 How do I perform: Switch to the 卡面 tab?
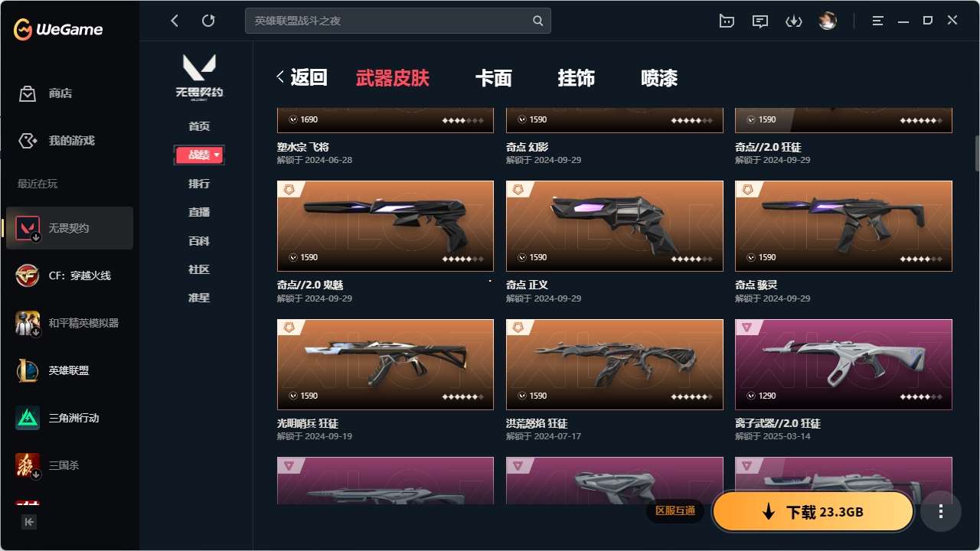click(x=494, y=78)
